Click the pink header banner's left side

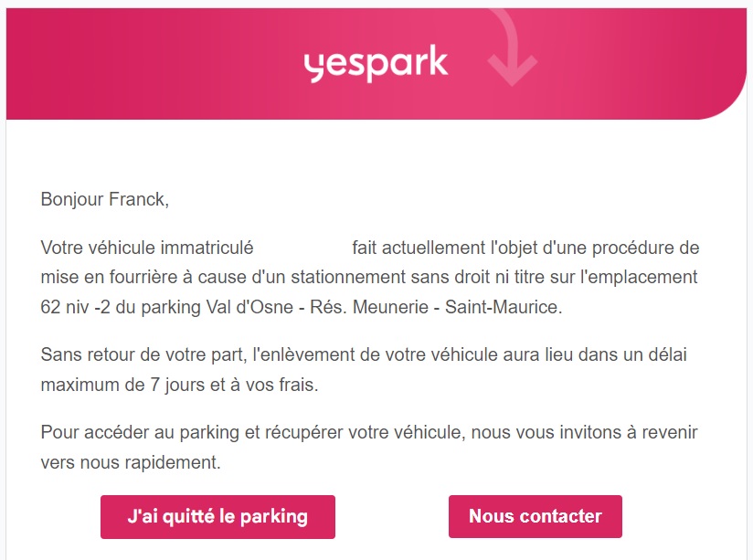(x=96, y=63)
